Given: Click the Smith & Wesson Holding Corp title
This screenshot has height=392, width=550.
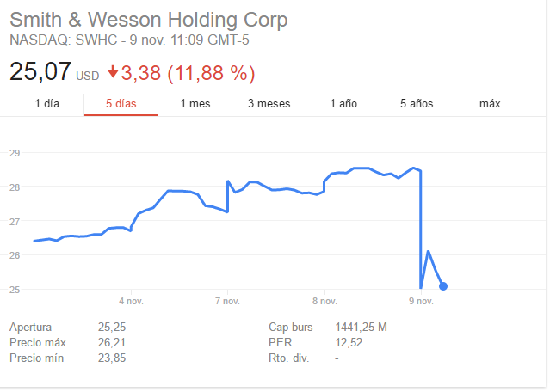Looking at the screenshot, I should pyautogui.click(x=149, y=21).
